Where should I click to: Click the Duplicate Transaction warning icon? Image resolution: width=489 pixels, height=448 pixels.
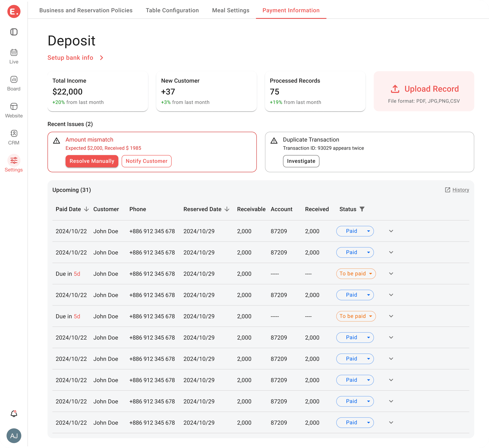coord(274,141)
